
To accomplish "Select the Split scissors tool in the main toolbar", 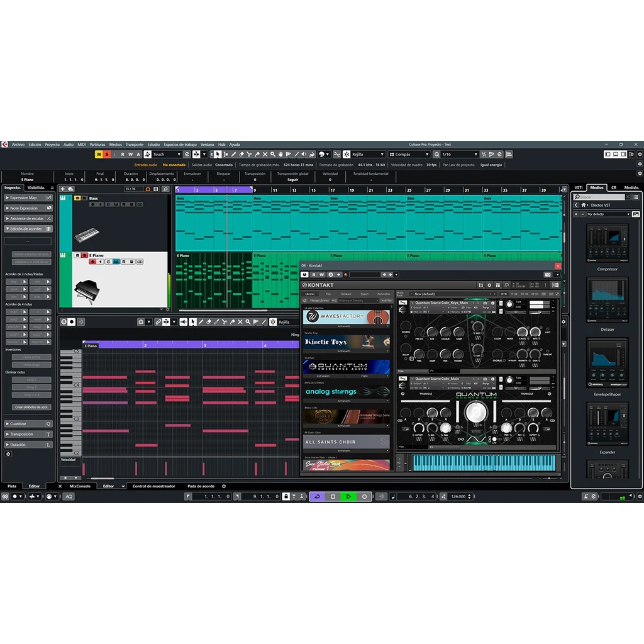I will (249, 155).
